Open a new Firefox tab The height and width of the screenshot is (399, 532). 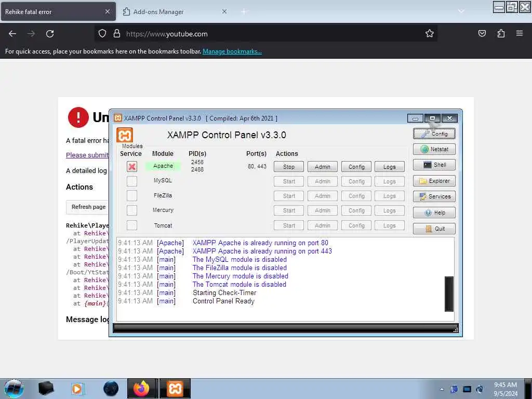tap(244, 11)
